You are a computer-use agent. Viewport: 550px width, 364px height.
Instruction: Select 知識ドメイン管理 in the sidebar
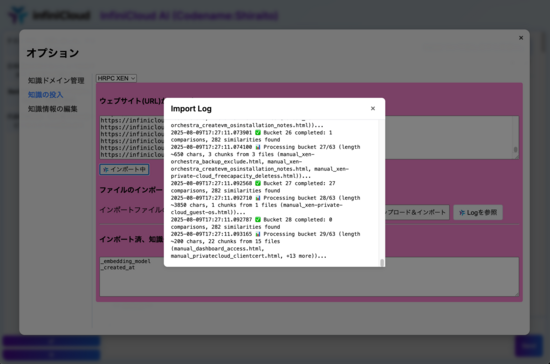point(56,81)
